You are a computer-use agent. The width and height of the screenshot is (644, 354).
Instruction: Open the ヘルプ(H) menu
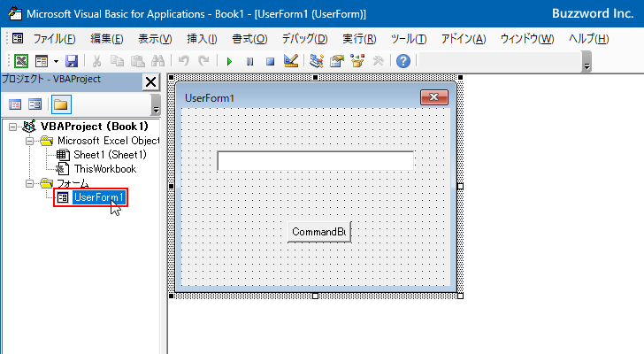pyautogui.click(x=588, y=39)
